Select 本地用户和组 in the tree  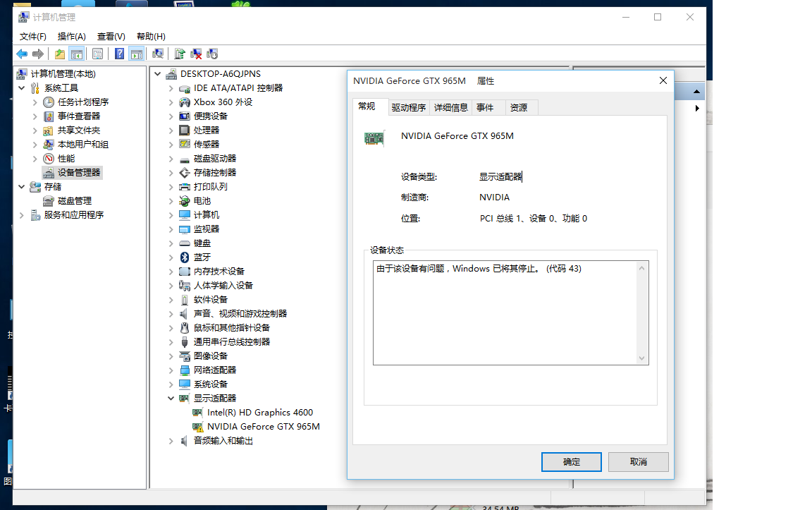pos(83,144)
